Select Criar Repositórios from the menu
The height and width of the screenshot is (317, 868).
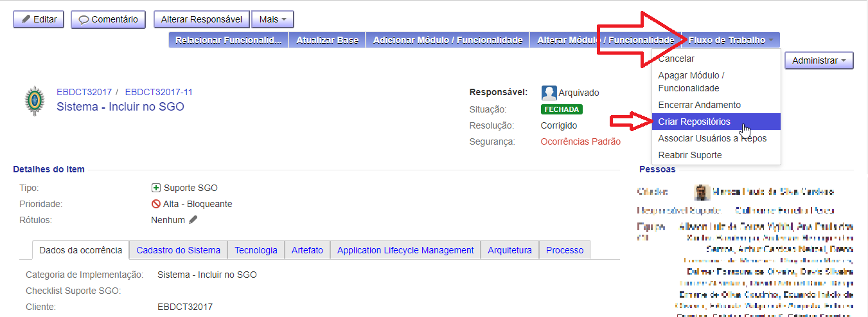click(x=694, y=122)
